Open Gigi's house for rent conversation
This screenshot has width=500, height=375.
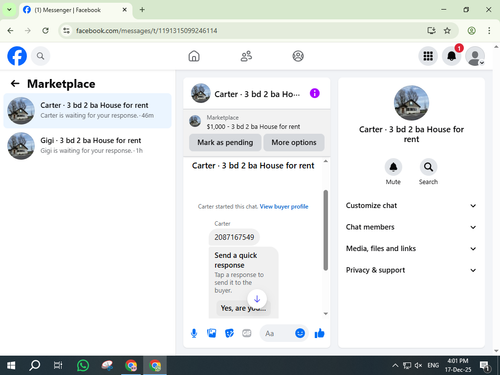pyautogui.click(x=87, y=146)
